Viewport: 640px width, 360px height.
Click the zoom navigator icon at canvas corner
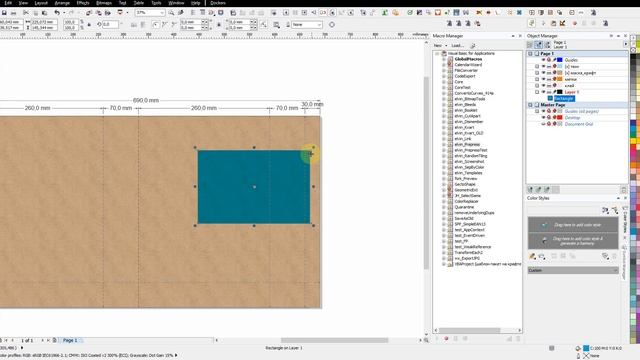(427, 340)
